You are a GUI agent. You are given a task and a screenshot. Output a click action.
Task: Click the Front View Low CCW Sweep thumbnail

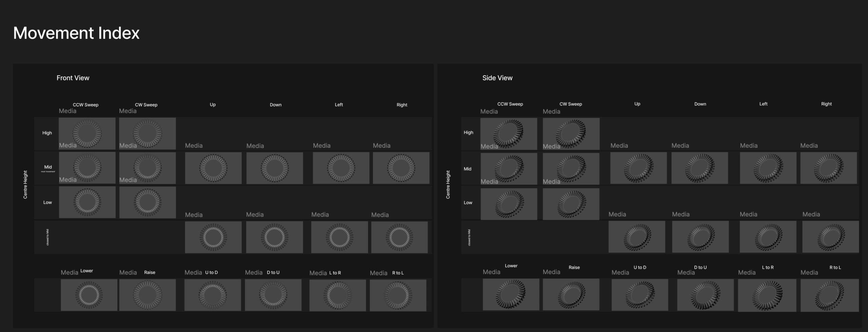point(87,202)
